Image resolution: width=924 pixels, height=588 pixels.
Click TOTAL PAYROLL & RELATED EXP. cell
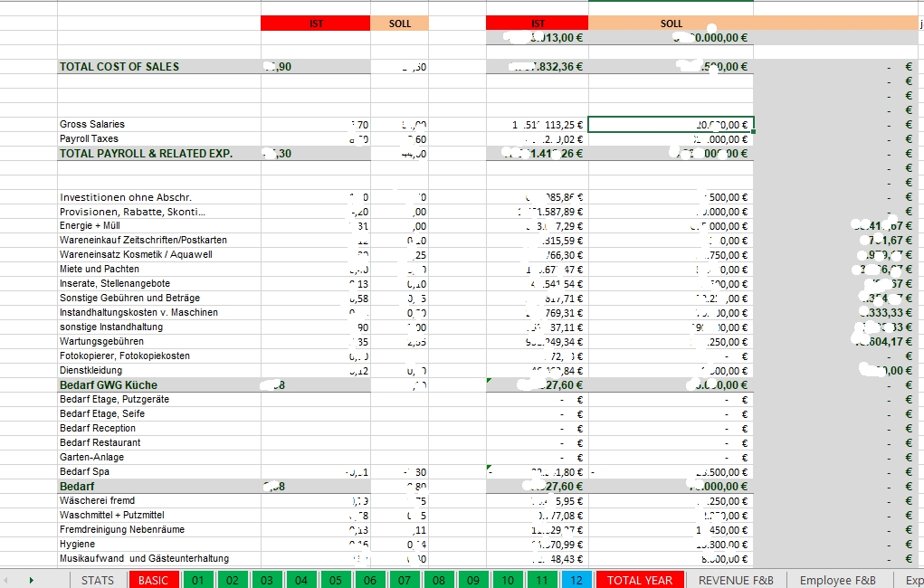(x=146, y=154)
